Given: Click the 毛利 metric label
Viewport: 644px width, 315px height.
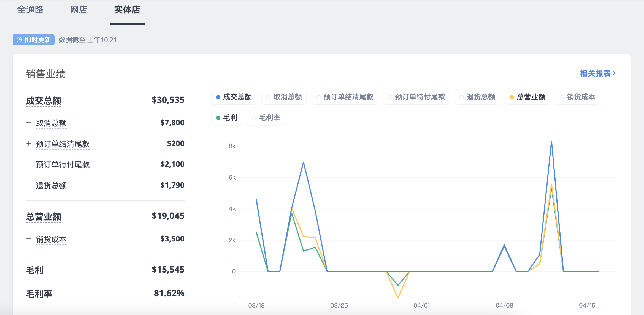Looking at the screenshot, I should tap(35, 270).
